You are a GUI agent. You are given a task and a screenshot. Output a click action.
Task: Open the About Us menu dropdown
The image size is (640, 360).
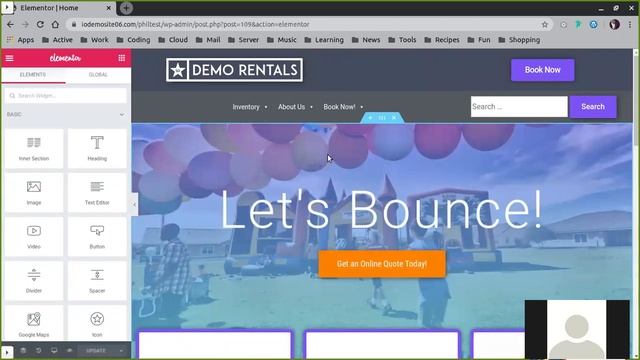295,107
